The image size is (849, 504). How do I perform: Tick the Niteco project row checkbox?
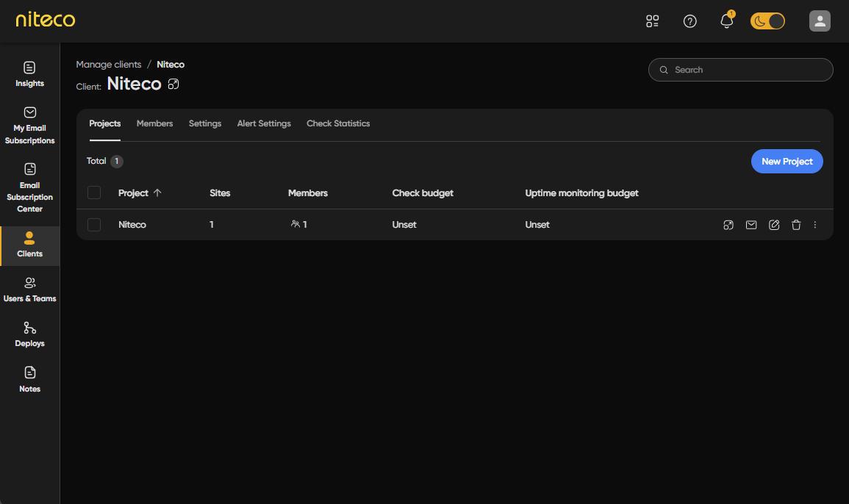93,225
